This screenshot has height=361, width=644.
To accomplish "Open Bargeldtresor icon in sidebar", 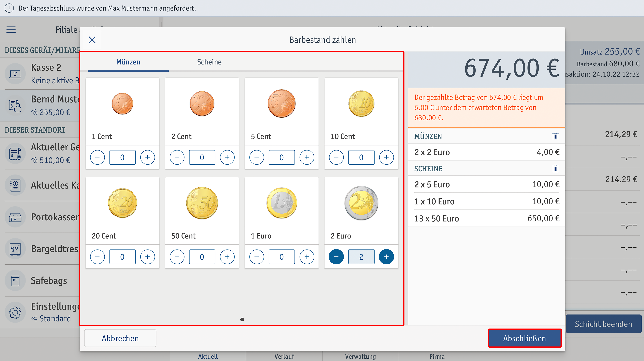I will click(x=15, y=249).
